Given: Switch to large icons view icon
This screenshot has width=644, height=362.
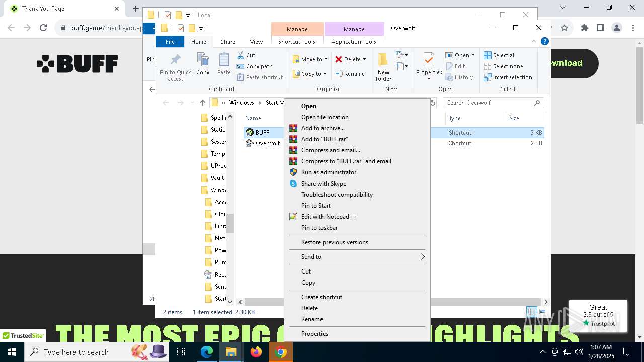Looking at the screenshot, I should 543,312.
